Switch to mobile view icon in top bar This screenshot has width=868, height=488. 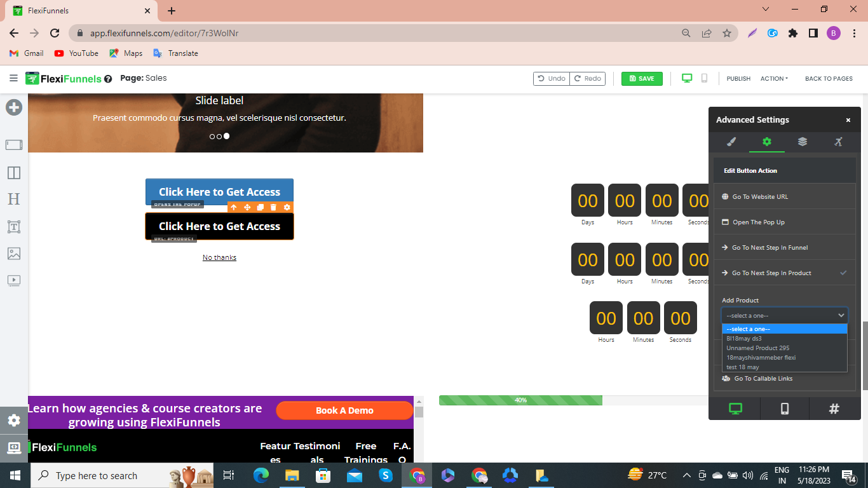coord(704,78)
